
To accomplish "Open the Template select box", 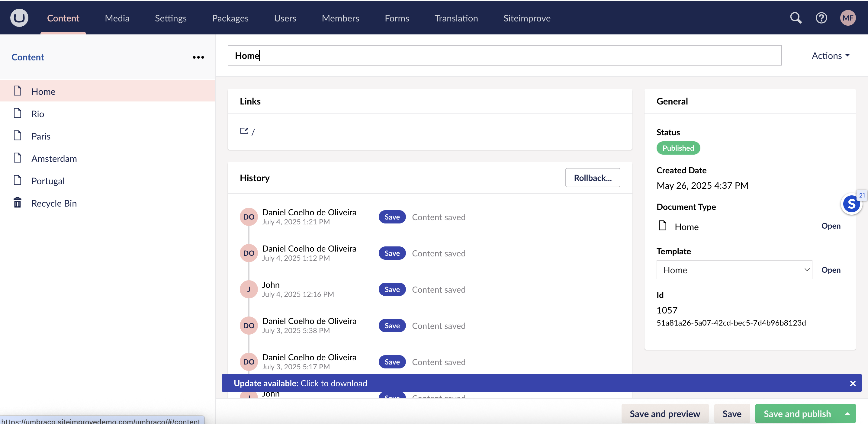I will (x=734, y=270).
